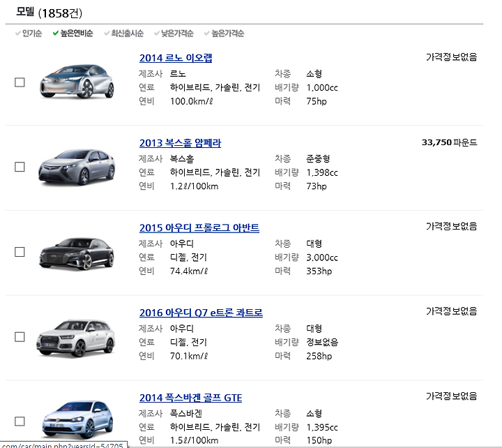Open the 2015 아우디 프롤로그 아반트 link
The image size is (502, 448).
pyautogui.click(x=199, y=228)
